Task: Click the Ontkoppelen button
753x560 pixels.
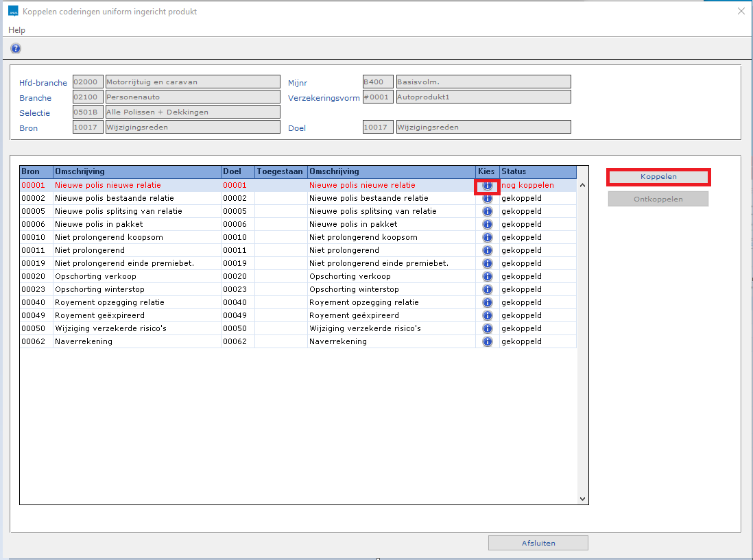Action: [658, 199]
